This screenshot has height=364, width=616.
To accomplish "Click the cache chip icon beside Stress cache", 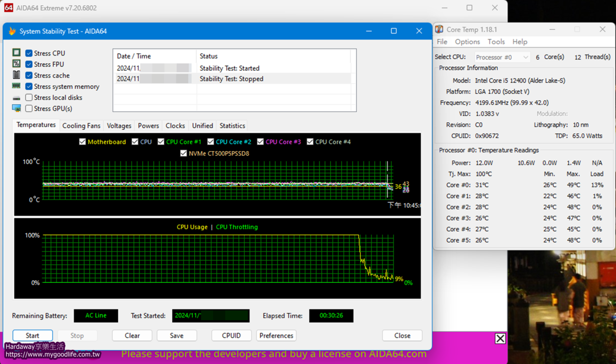I will tap(16, 75).
